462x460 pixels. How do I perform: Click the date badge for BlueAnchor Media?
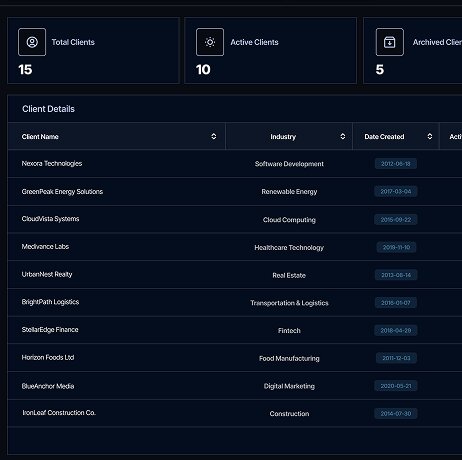[x=396, y=386]
